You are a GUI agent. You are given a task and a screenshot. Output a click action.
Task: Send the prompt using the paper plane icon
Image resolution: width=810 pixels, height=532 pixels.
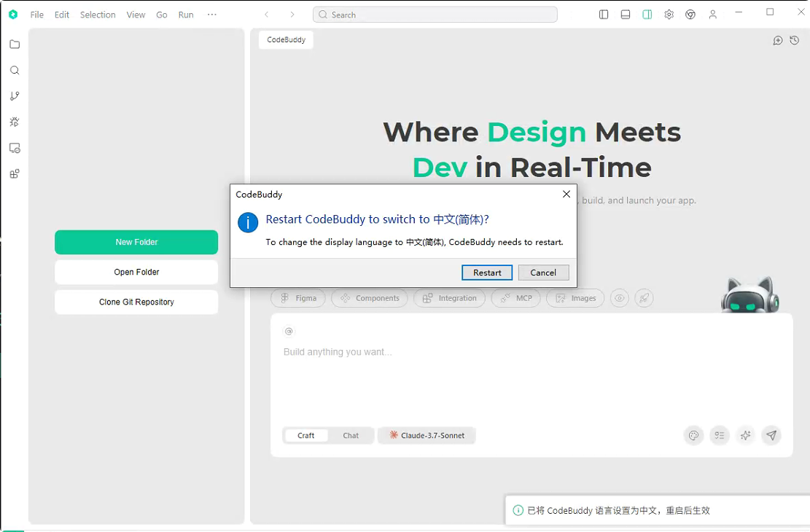771,435
